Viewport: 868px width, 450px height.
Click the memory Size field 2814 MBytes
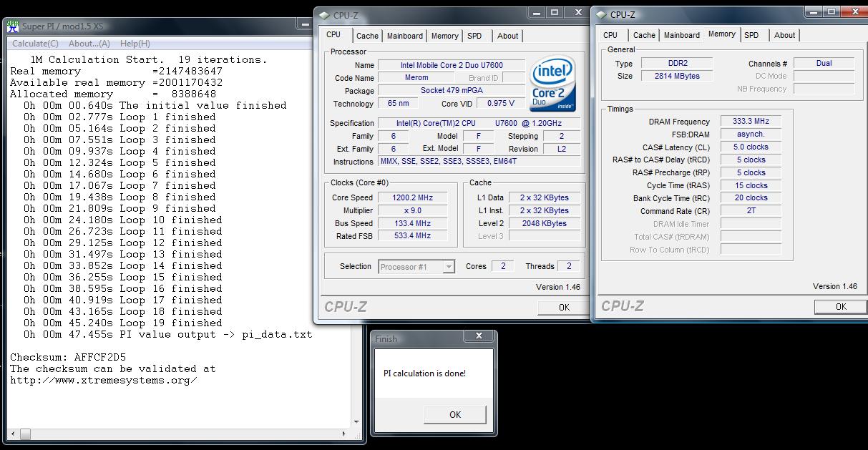pos(678,76)
